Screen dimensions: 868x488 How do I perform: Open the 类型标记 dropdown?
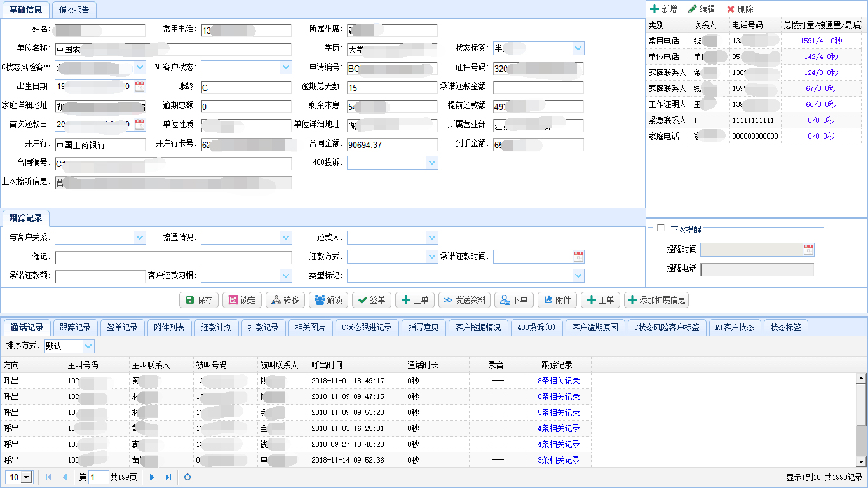pyautogui.click(x=578, y=276)
